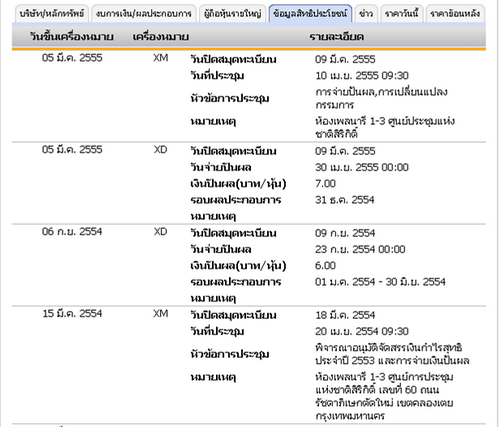
Task: Open the ข่าว tab
Action: 366,13
